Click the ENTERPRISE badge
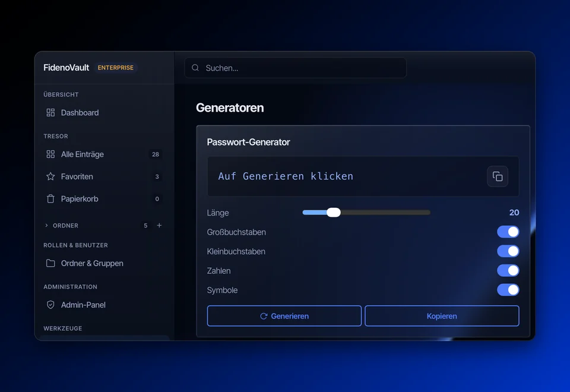This screenshot has width=570, height=392. [116, 68]
